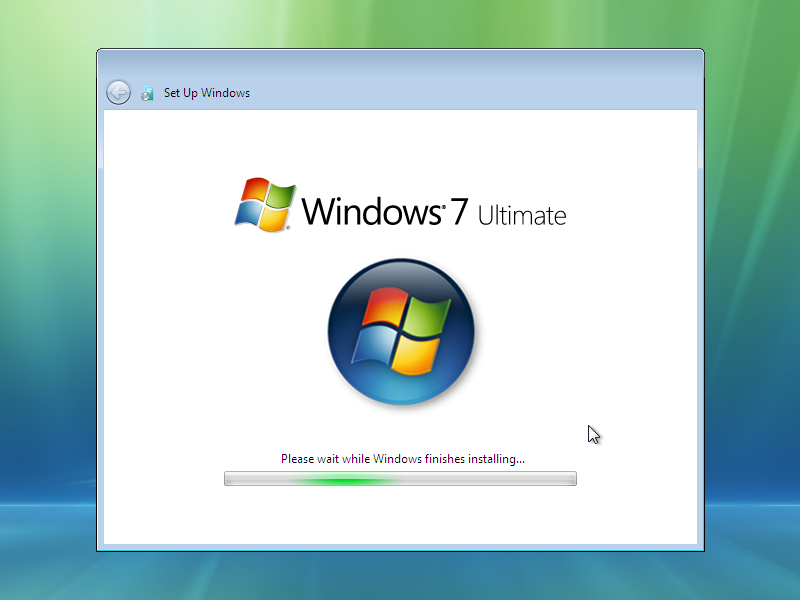Click the Windows 7 Ultimate heading text
800x600 pixels.
(x=434, y=212)
